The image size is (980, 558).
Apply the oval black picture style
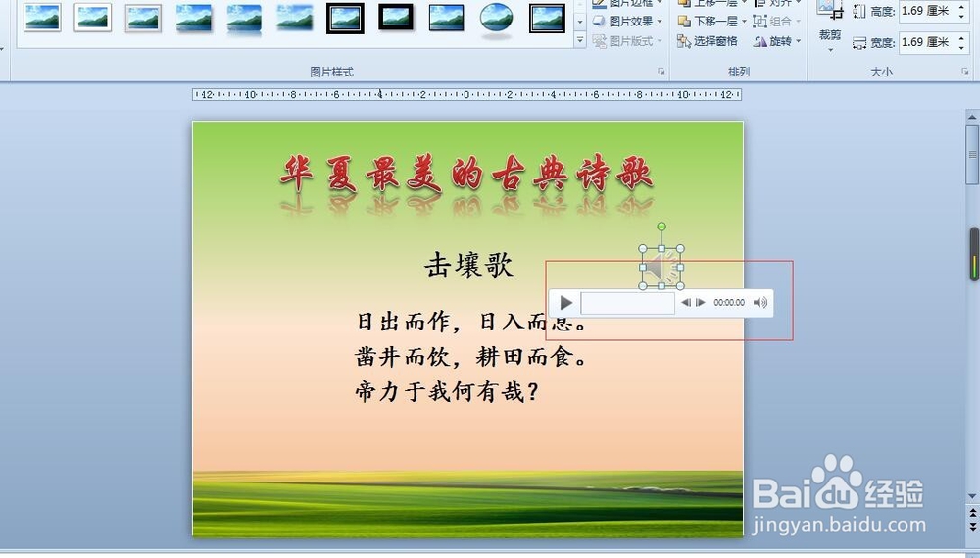pos(497,19)
